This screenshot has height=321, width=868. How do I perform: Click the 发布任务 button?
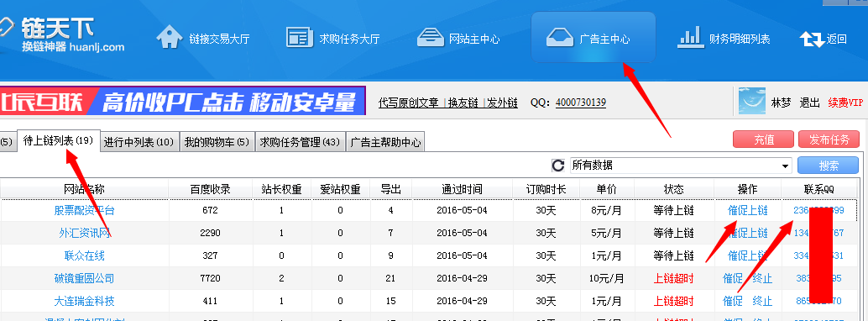click(829, 139)
